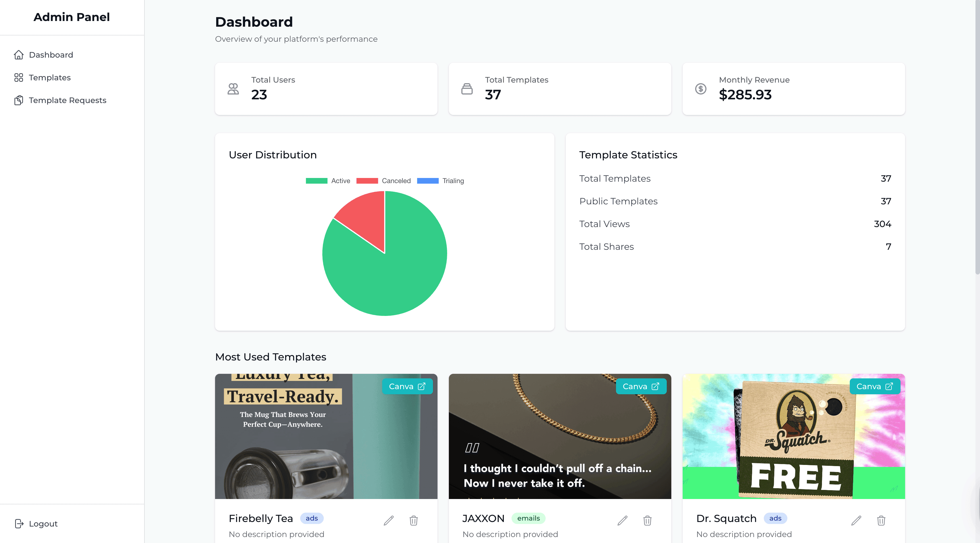The height and width of the screenshot is (543, 980).
Task: Click the Logout door-arrow icon
Action: [x=19, y=524]
